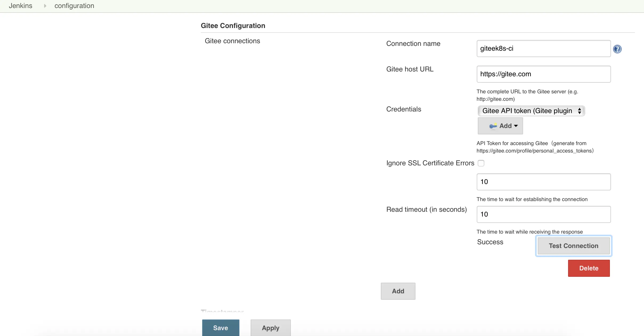Click the Gitee host URL input field
This screenshot has width=644, height=336.
tap(544, 74)
